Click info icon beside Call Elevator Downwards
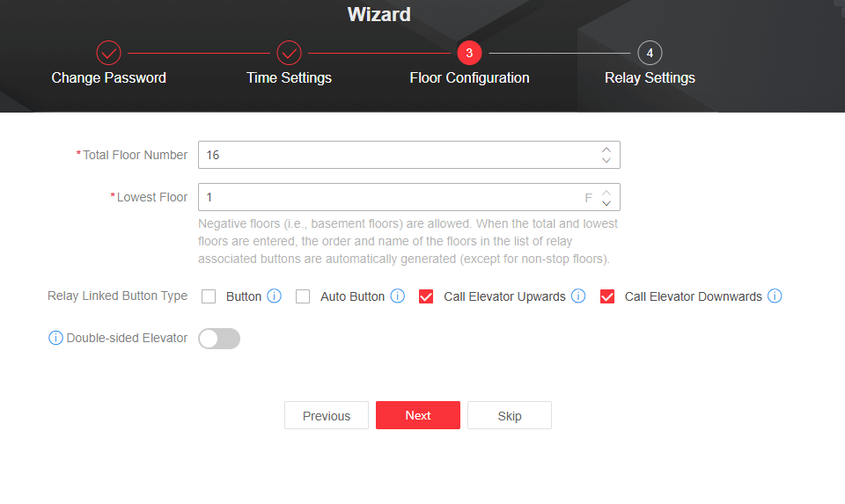This screenshot has width=845, height=504. coord(775,296)
